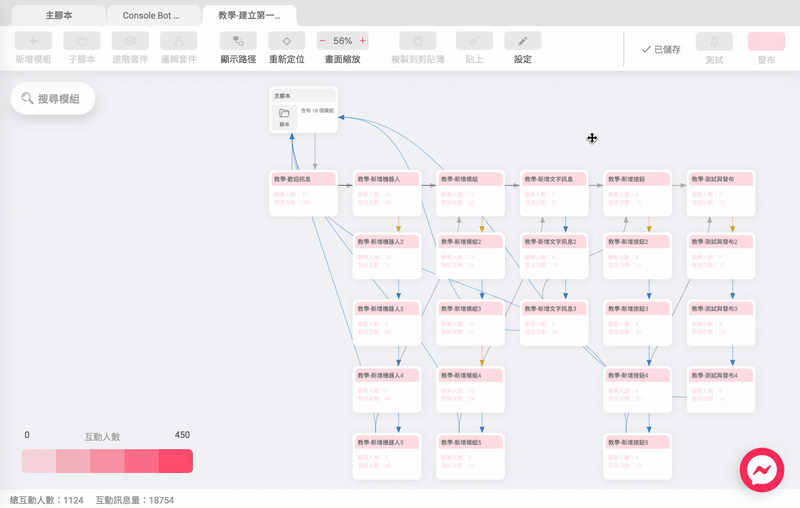Select the 教學-新增模組3 node
Viewport: 800px width, 508px height.
(x=470, y=323)
